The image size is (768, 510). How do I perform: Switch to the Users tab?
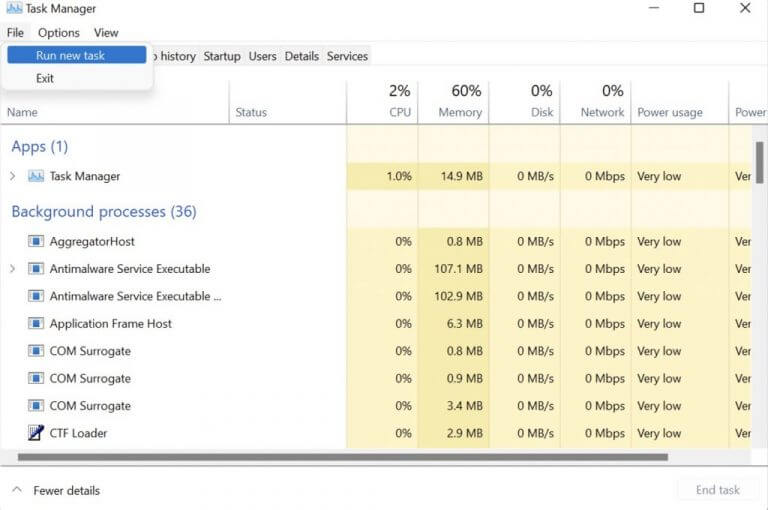(263, 56)
